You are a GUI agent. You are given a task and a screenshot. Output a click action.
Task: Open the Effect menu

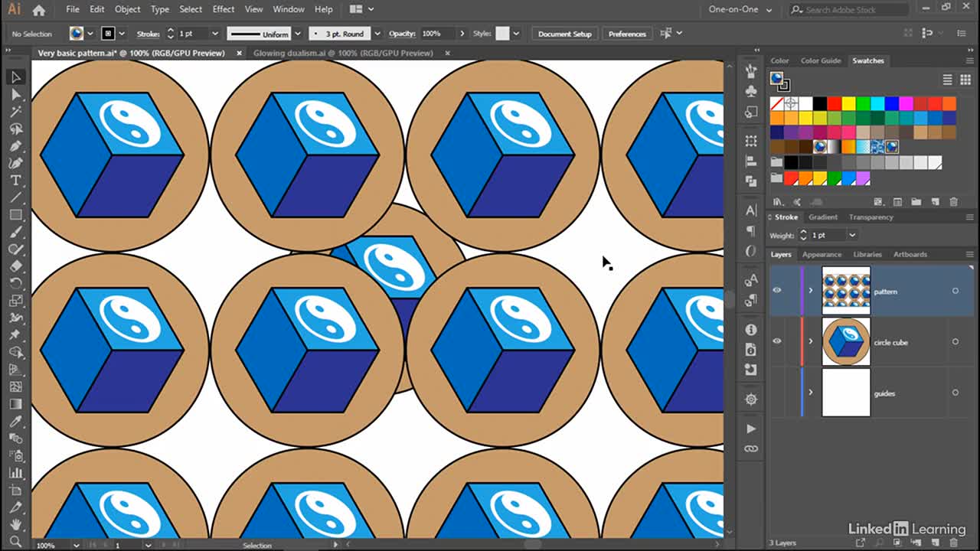coord(224,9)
